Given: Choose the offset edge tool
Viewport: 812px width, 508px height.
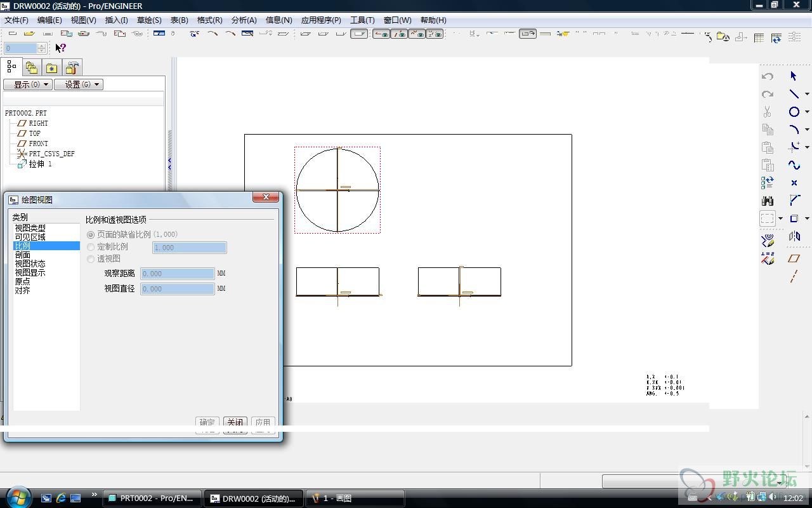Looking at the screenshot, I should pyautogui.click(x=794, y=218).
